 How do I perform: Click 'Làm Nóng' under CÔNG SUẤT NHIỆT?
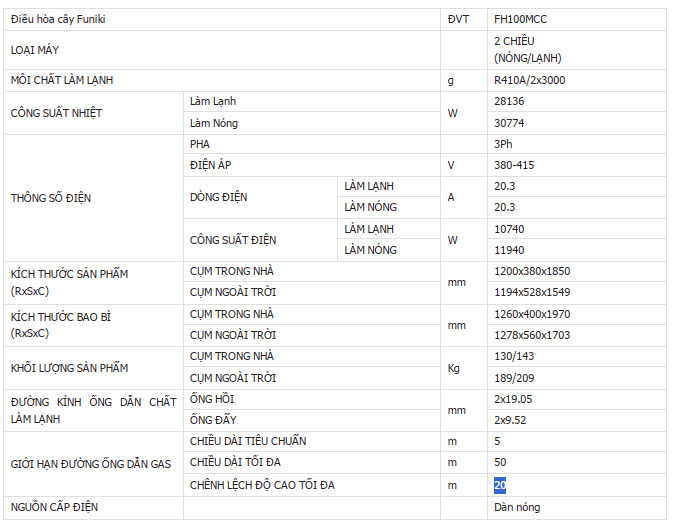214,123
